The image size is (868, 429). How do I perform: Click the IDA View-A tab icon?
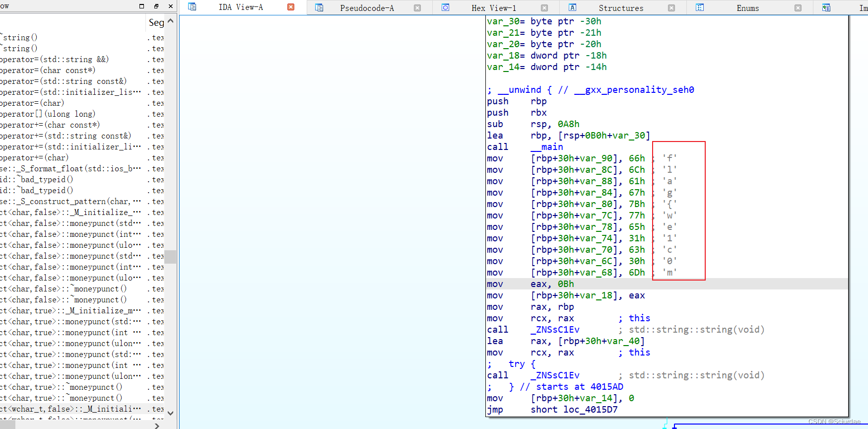[192, 7]
